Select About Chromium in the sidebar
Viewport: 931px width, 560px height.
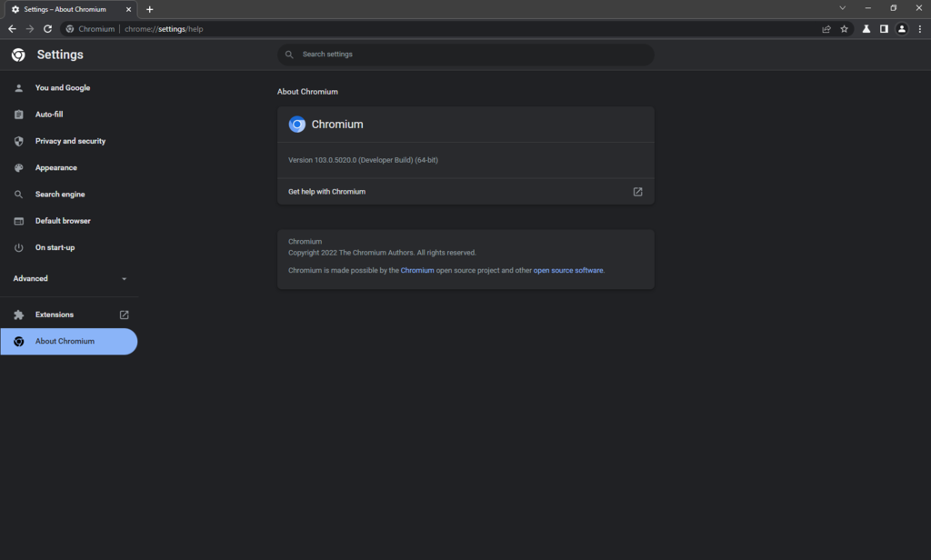coord(69,342)
